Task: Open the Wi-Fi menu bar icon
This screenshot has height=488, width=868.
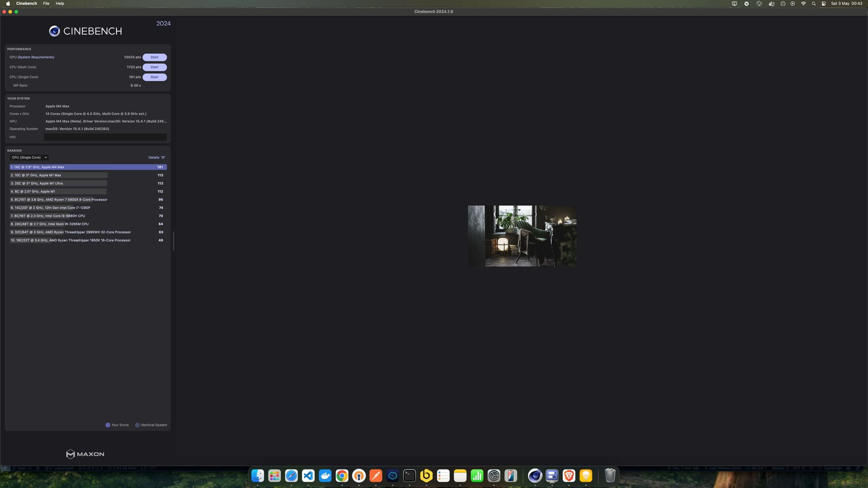Action: coord(803,4)
